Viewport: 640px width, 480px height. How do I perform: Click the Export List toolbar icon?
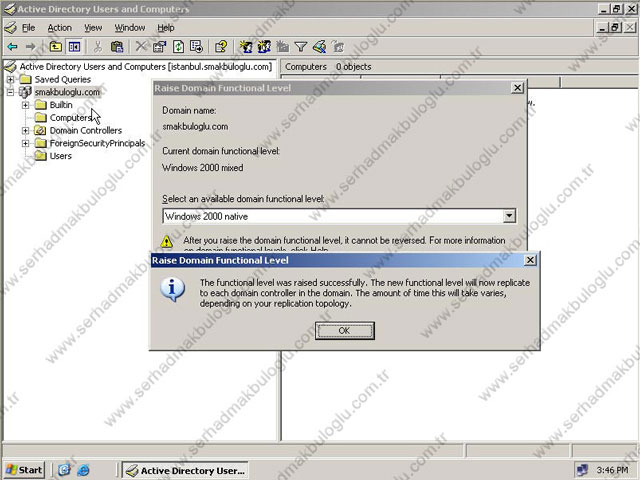click(x=196, y=47)
